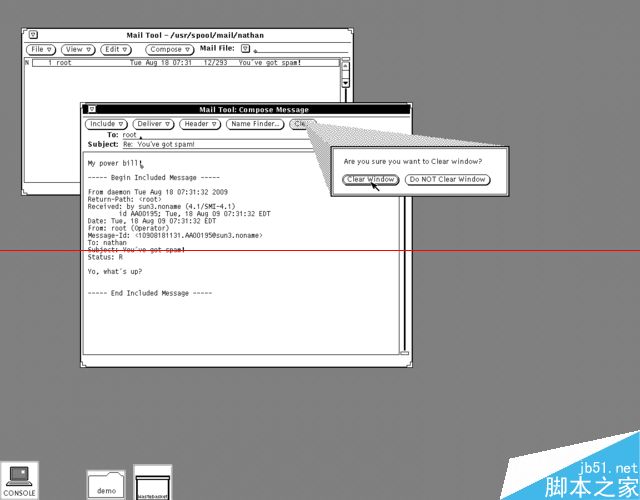640x500 pixels.
Task: Open the File menu in Mail Tool
Action: click(41, 49)
